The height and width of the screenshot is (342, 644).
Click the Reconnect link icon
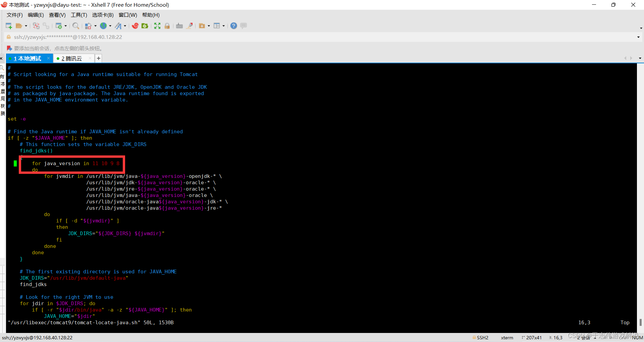[x=46, y=26]
